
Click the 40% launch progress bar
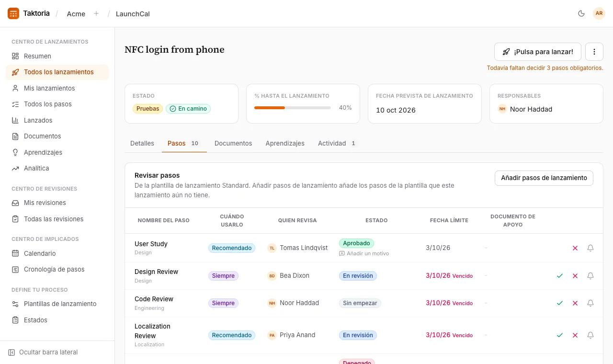(x=293, y=108)
